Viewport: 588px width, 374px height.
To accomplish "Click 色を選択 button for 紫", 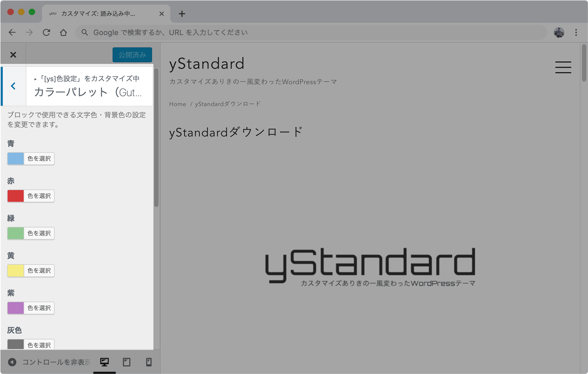I will point(39,308).
